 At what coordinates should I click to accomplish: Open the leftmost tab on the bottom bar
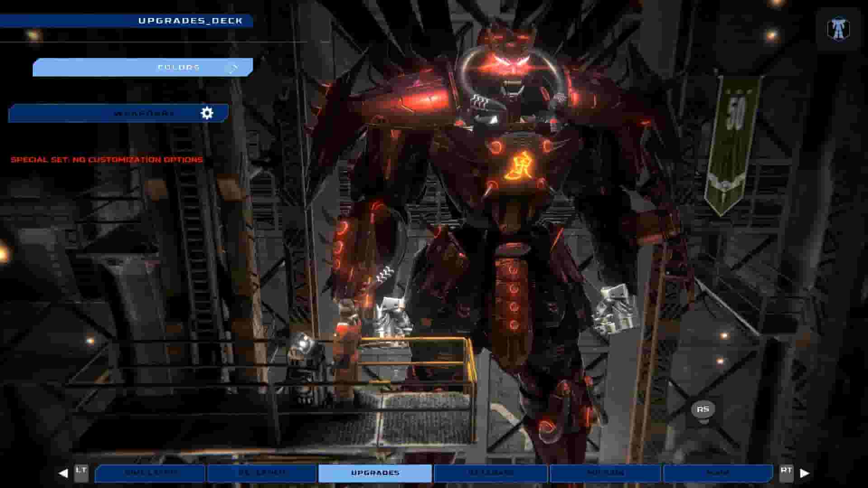tap(149, 473)
